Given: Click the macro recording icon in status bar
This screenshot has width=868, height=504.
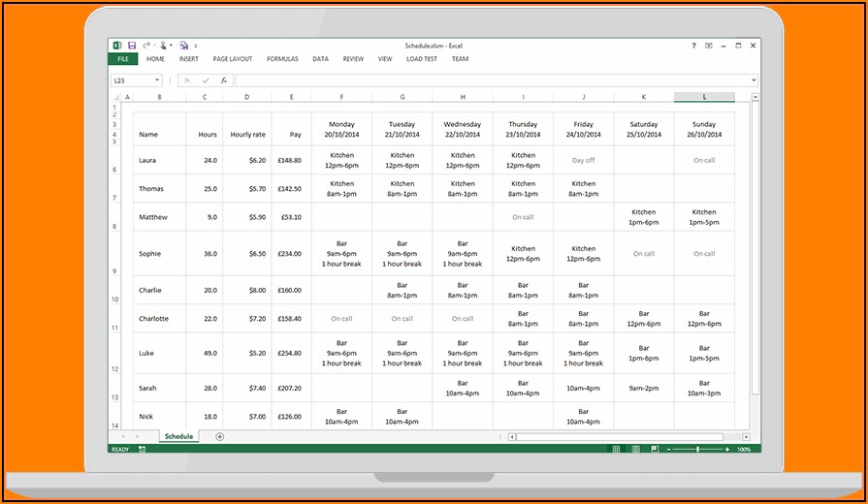Looking at the screenshot, I should (142, 450).
